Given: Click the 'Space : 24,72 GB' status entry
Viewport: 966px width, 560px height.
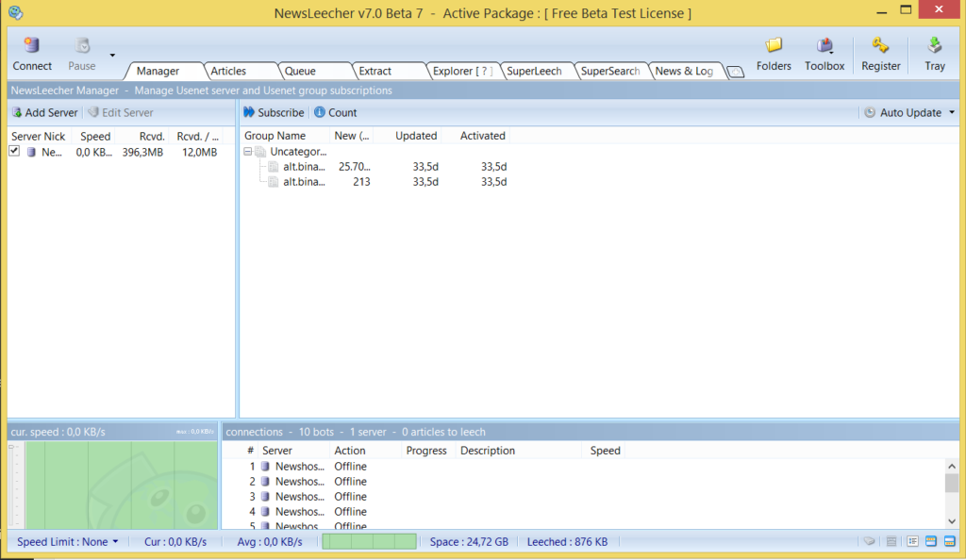Looking at the screenshot, I should point(469,542).
